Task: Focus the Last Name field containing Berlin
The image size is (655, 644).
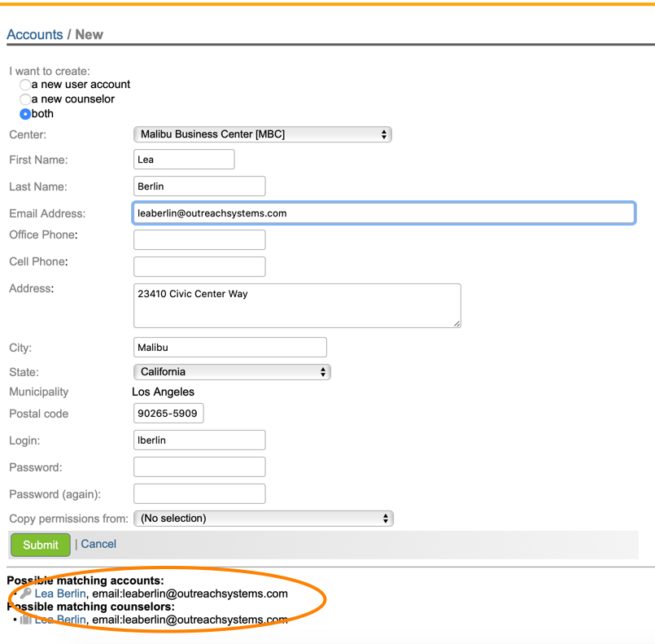Action: tap(199, 186)
